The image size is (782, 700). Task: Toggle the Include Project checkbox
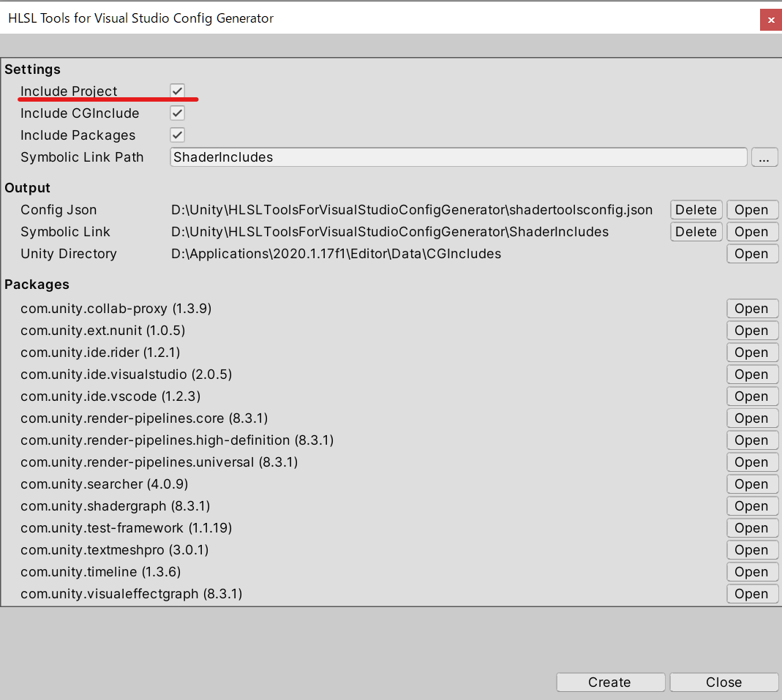click(x=177, y=91)
